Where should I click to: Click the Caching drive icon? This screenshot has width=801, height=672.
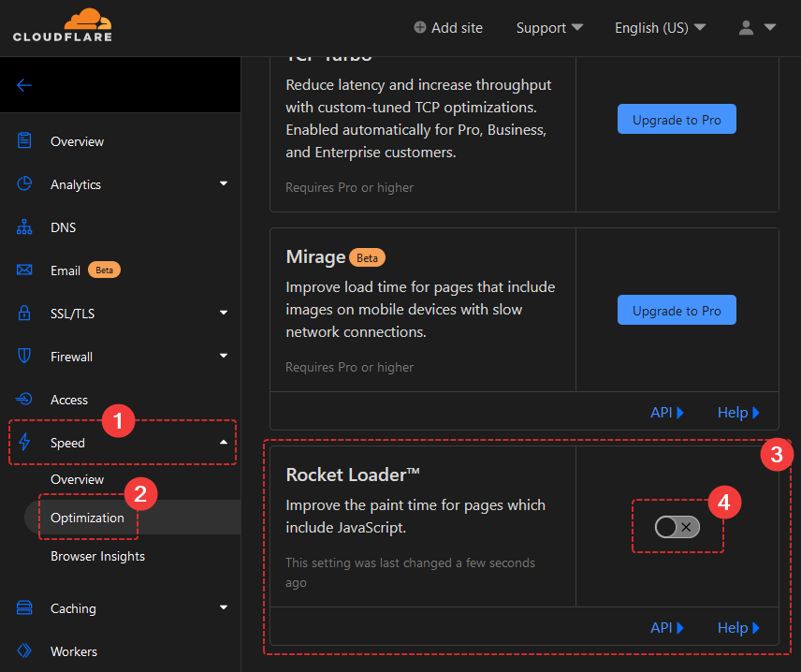tap(24, 607)
